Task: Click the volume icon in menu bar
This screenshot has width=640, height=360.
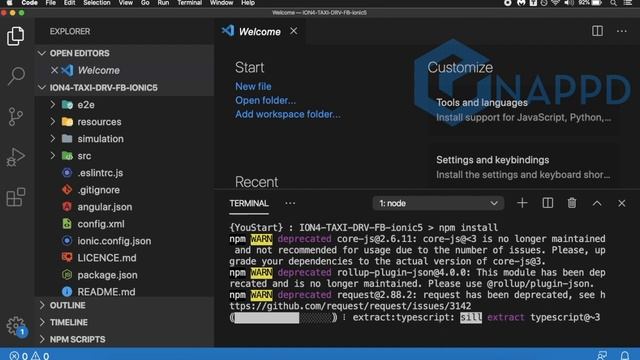Action: point(568,3)
